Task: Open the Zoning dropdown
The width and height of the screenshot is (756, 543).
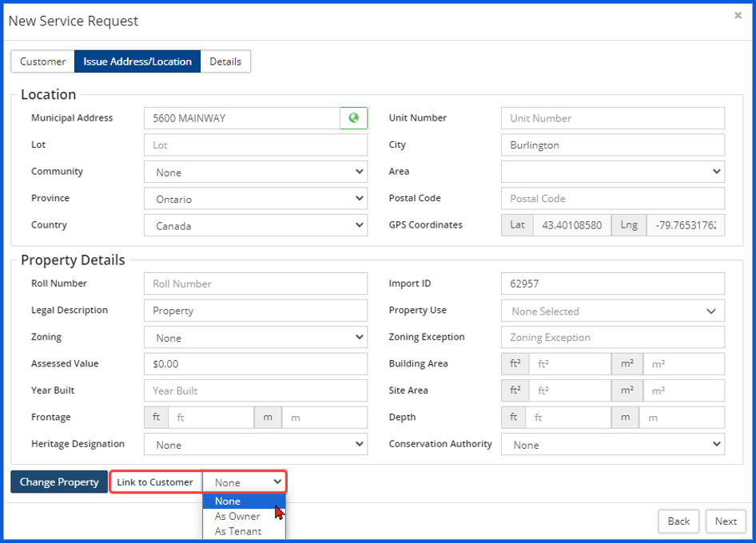Action: tap(256, 338)
